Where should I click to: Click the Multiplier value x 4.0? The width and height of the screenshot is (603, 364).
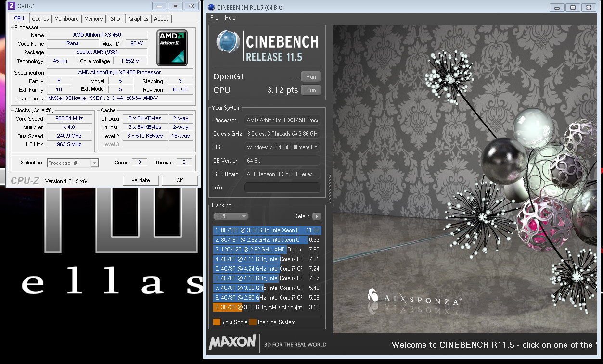click(x=70, y=127)
